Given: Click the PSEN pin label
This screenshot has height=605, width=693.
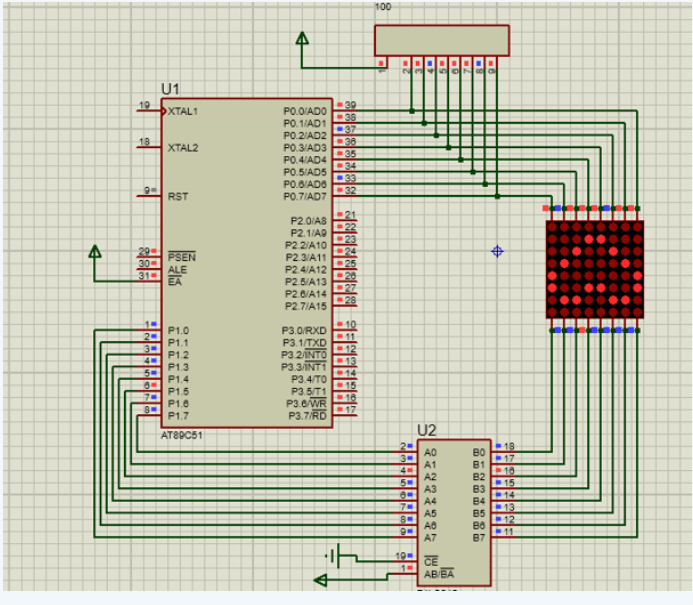Looking at the screenshot, I should 182,257.
